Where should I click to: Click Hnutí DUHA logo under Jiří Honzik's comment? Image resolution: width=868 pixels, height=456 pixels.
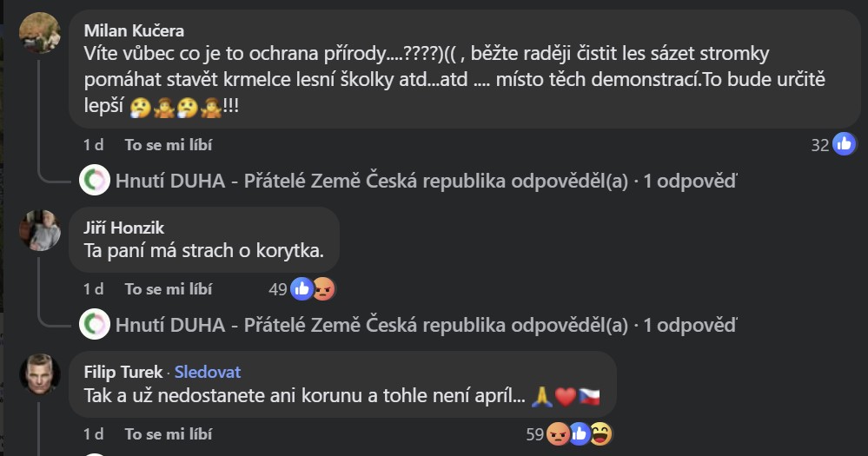94,325
